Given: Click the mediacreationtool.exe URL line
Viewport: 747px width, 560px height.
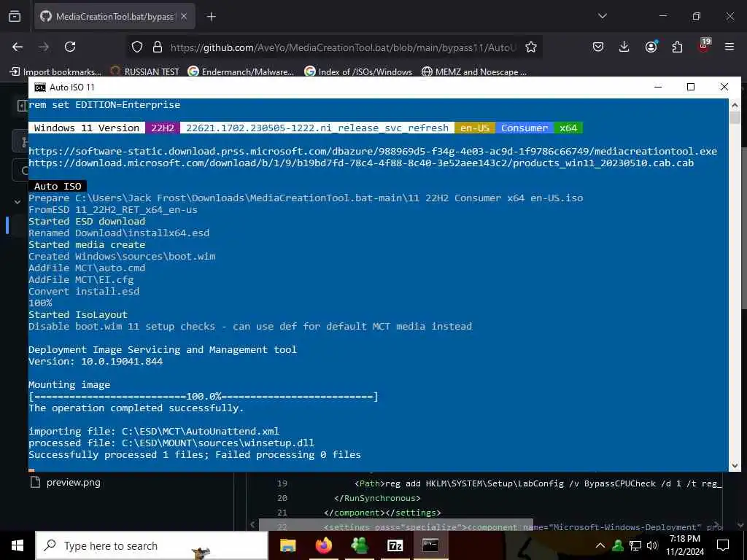Looking at the screenshot, I should pyautogui.click(x=373, y=152).
